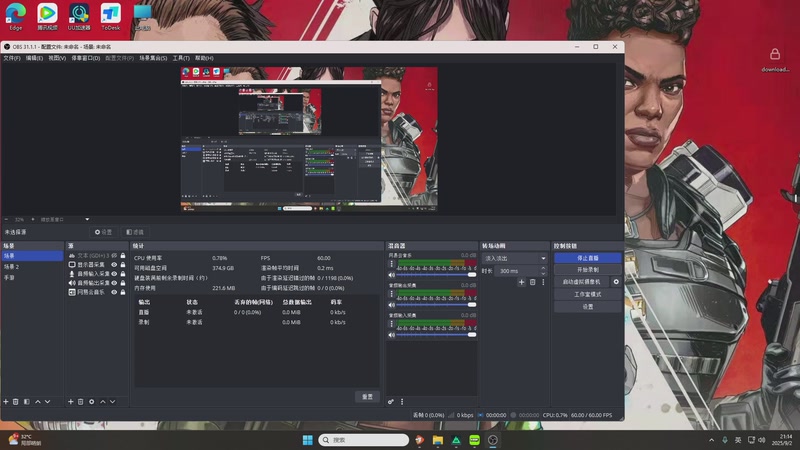This screenshot has width=800, height=450.
Task: Open 文件(F) menu
Action: pos(12,58)
